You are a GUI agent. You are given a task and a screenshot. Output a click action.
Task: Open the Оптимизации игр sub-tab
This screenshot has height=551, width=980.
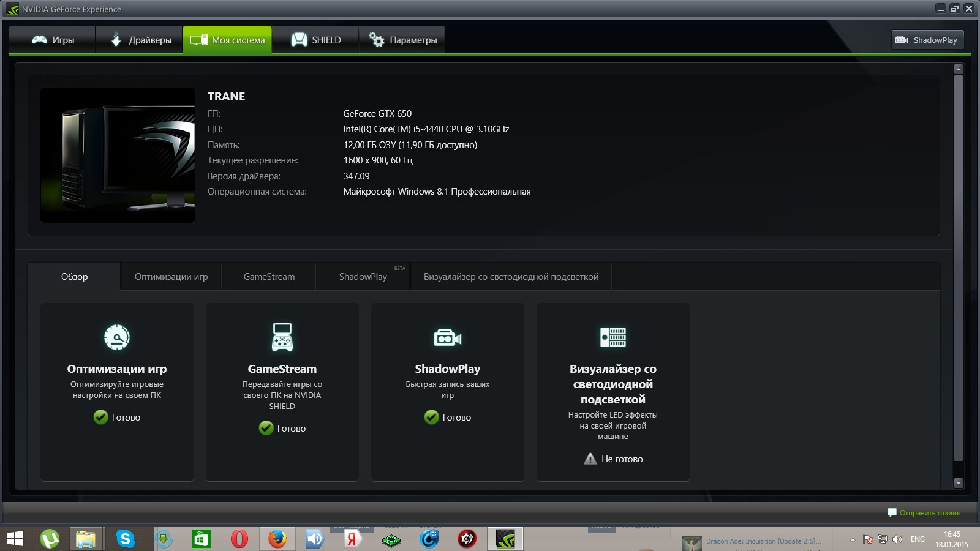coord(171,277)
